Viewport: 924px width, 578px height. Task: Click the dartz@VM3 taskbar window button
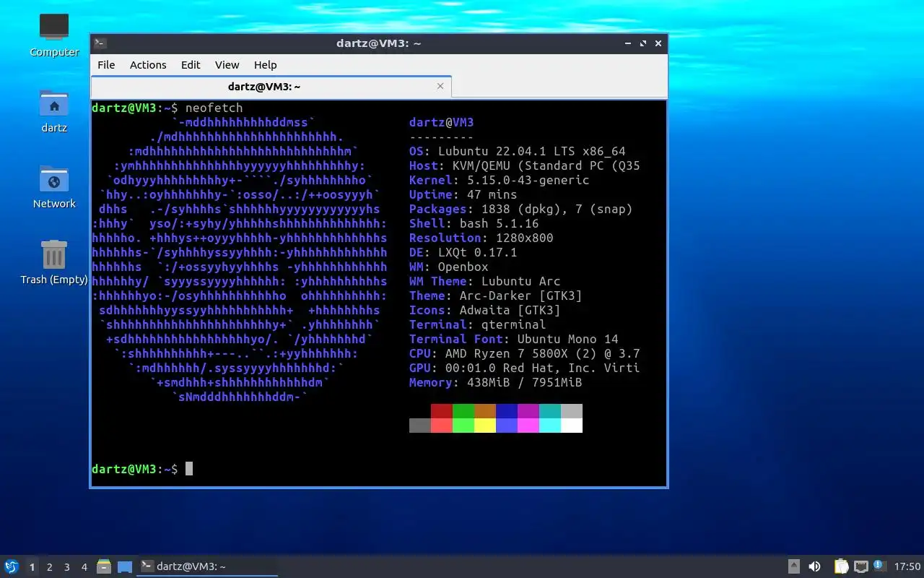[x=207, y=566]
